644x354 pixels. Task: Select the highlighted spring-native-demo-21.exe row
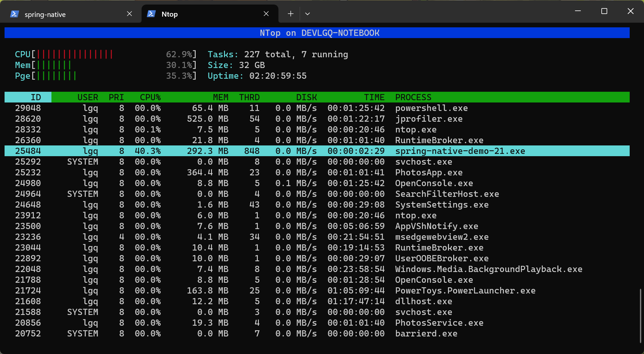coord(317,151)
